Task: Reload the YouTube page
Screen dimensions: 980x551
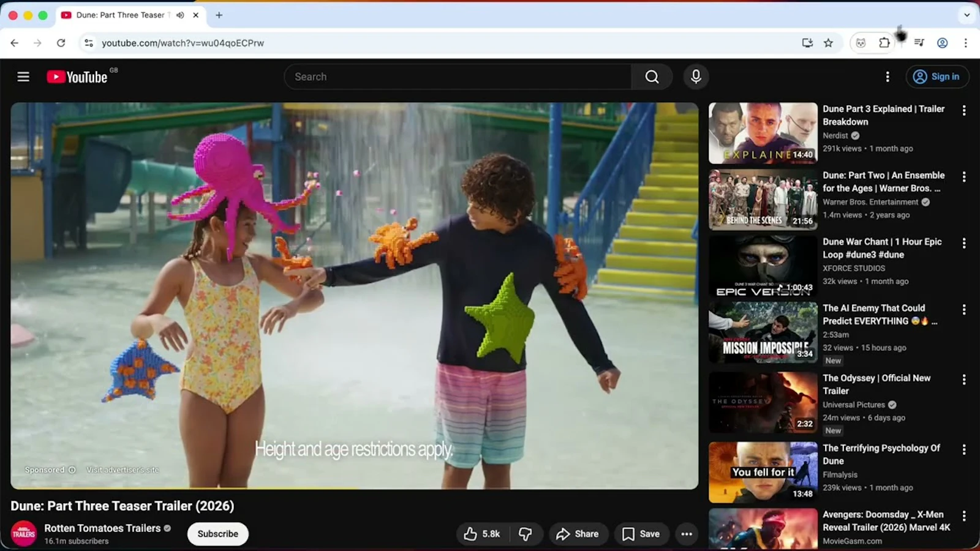Action: pyautogui.click(x=61, y=43)
